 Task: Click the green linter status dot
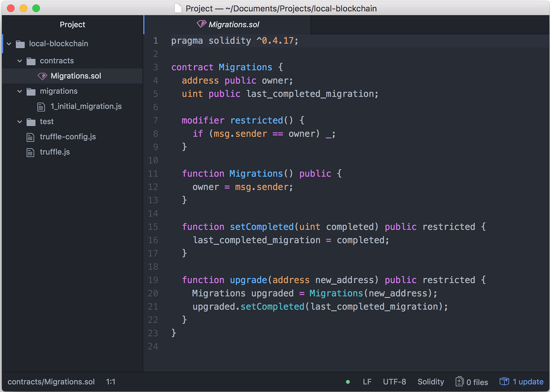348,382
